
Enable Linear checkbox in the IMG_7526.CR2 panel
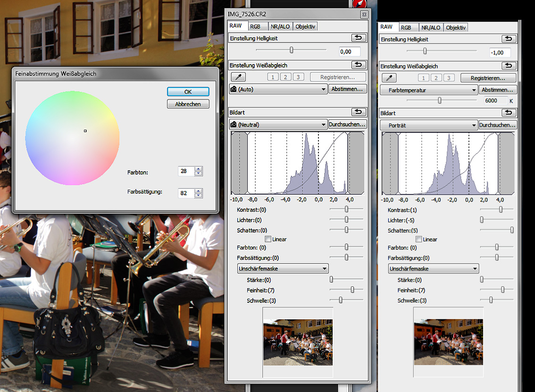[x=268, y=239]
